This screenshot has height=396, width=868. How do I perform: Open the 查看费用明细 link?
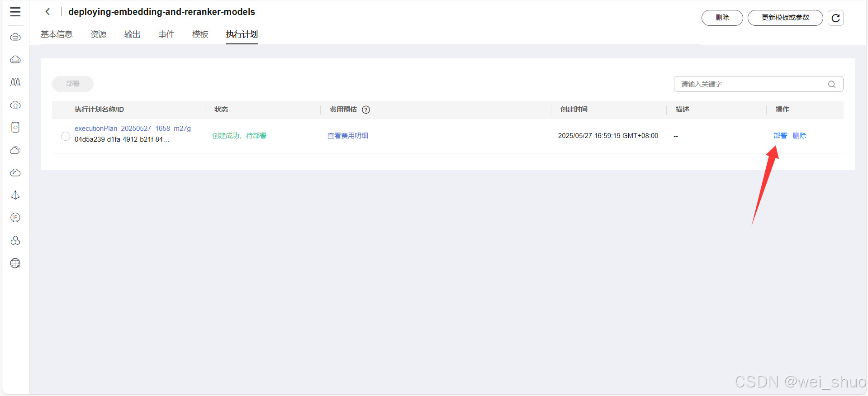pos(348,136)
